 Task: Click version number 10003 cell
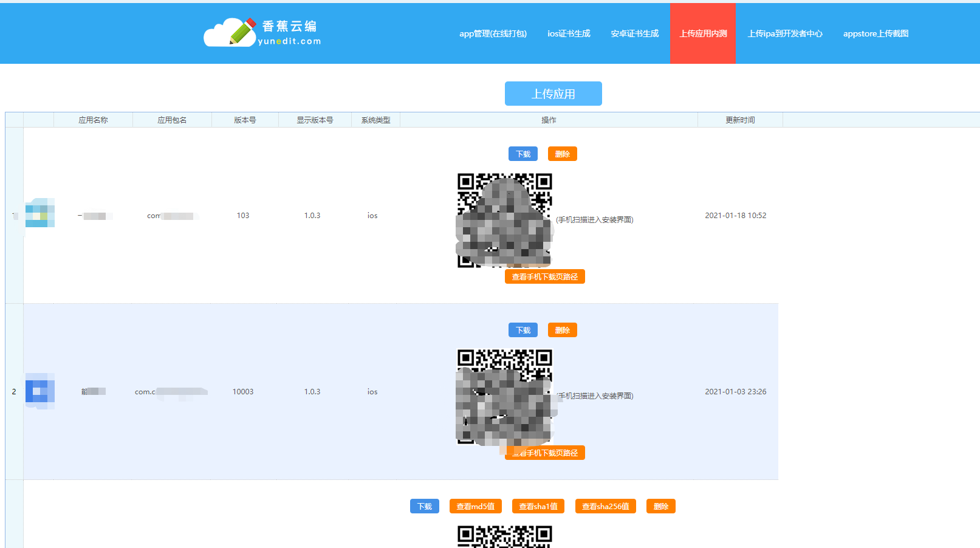[243, 392]
